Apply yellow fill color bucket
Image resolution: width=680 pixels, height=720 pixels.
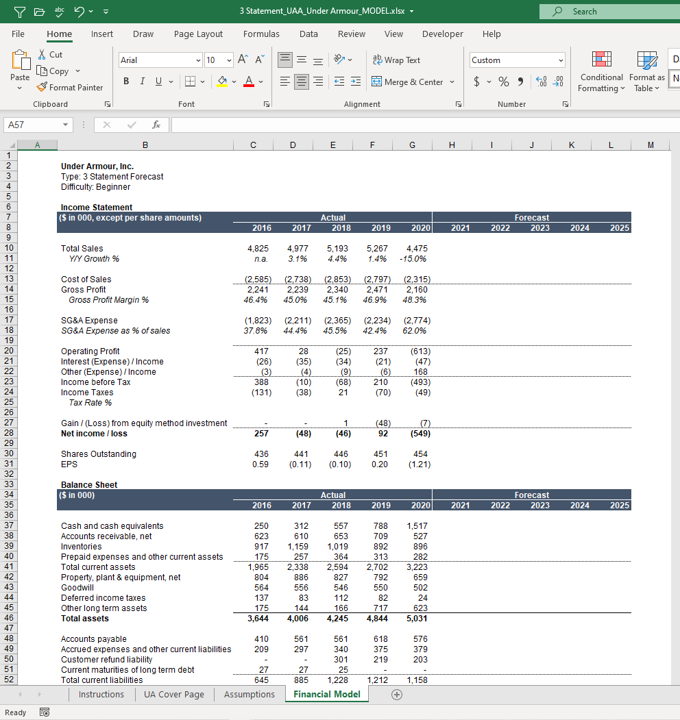tap(222, 82)
